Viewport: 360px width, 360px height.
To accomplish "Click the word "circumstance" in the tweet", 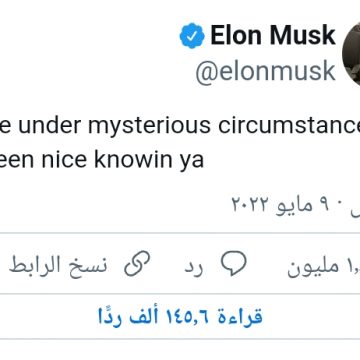I will [x=289, y=125].
